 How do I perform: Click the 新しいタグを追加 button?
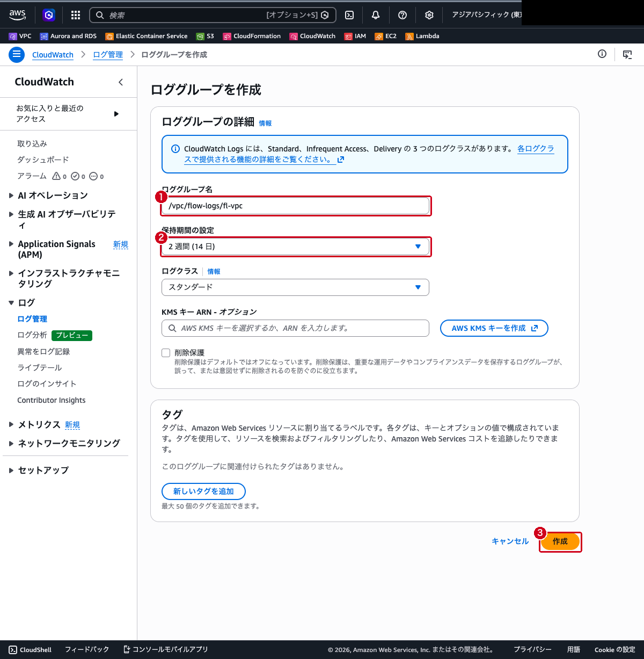pos(203,491)
